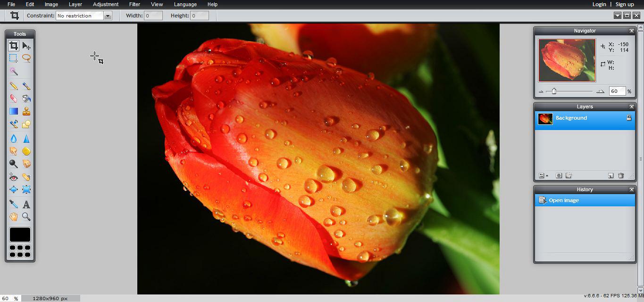Open the foreground color swatch

20,234
